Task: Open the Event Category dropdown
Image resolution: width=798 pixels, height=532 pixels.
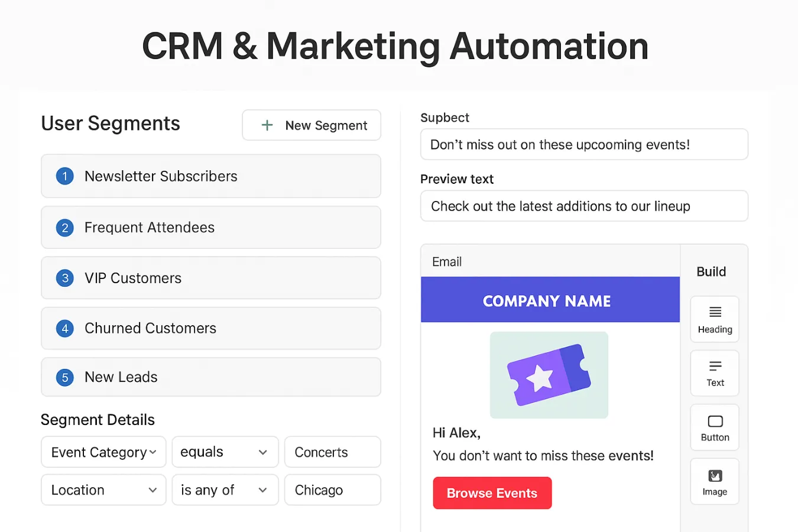Action: 103,452
